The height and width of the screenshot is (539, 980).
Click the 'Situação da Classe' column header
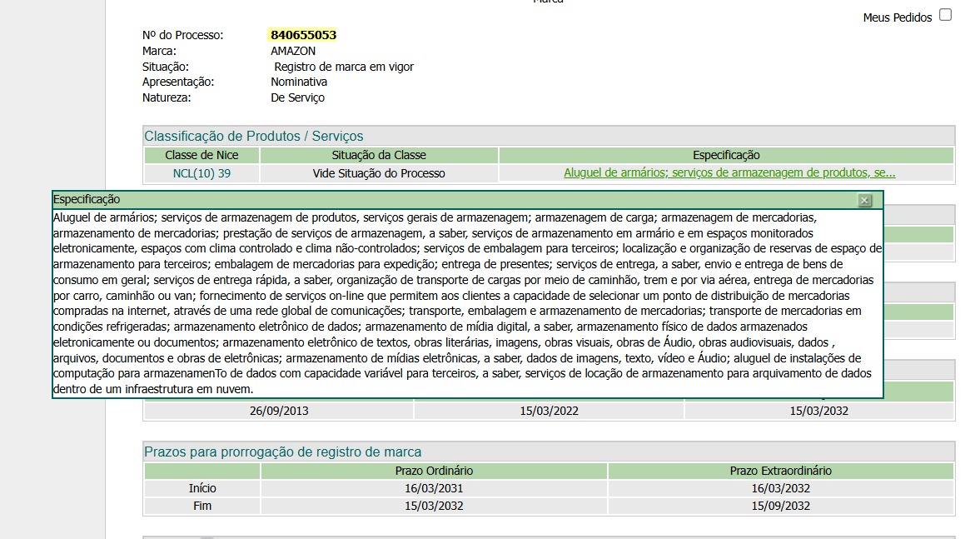coord(379,155)
